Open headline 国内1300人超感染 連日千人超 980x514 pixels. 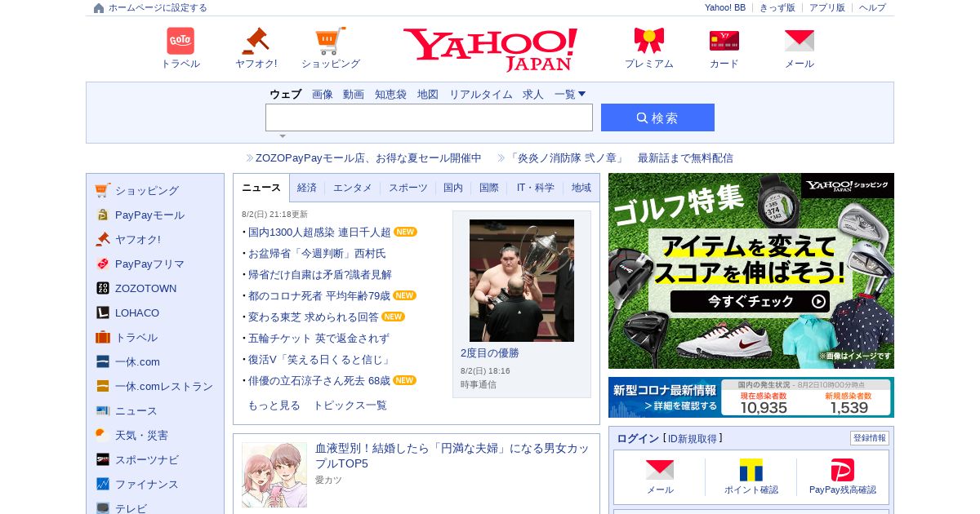coord(319,233)
